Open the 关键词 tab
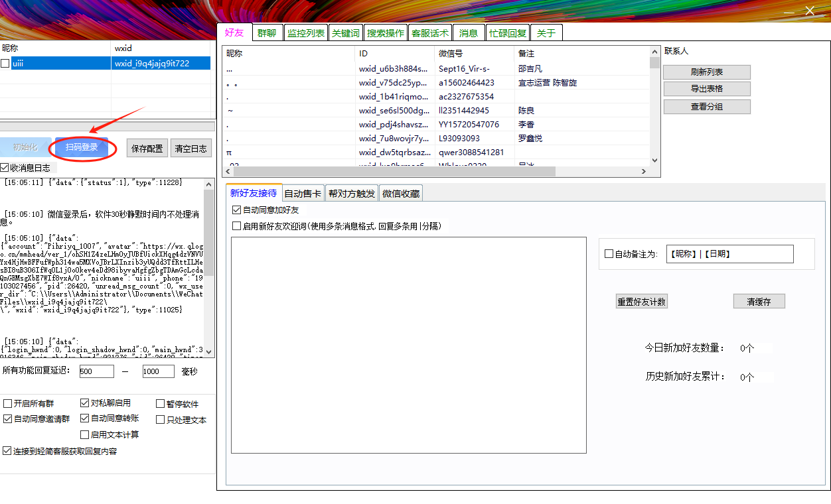Image resolution: width=831 pixels, height=504 pixels. pyautogui.click(x=345, y=32)
